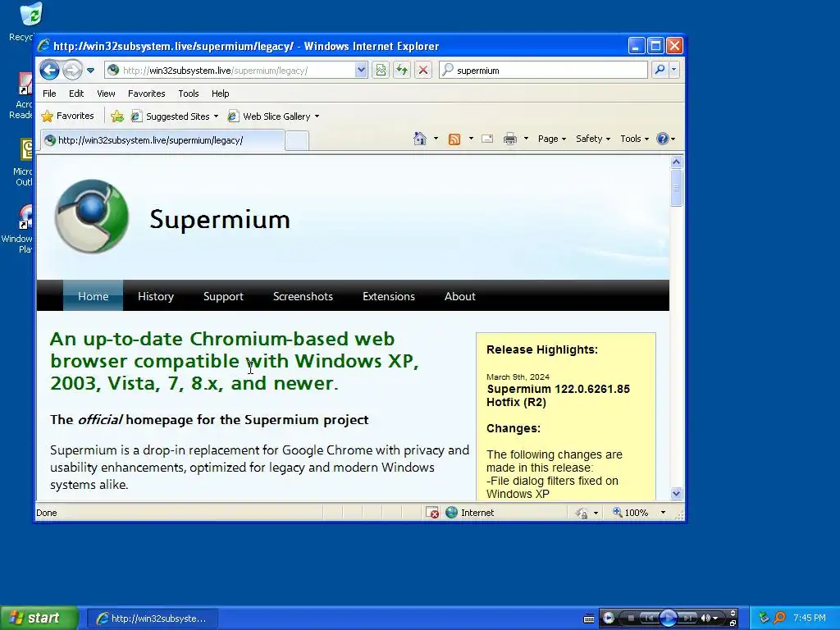840x630 pixels.
Task: Open the Tools menu in menu bar
Action: pos(189,94)
